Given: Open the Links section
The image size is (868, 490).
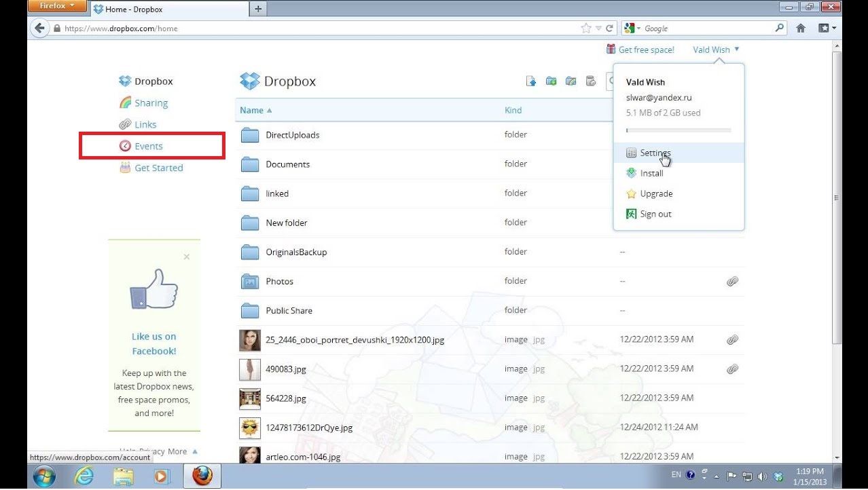Looking at the screenshot, I should 138,125.
